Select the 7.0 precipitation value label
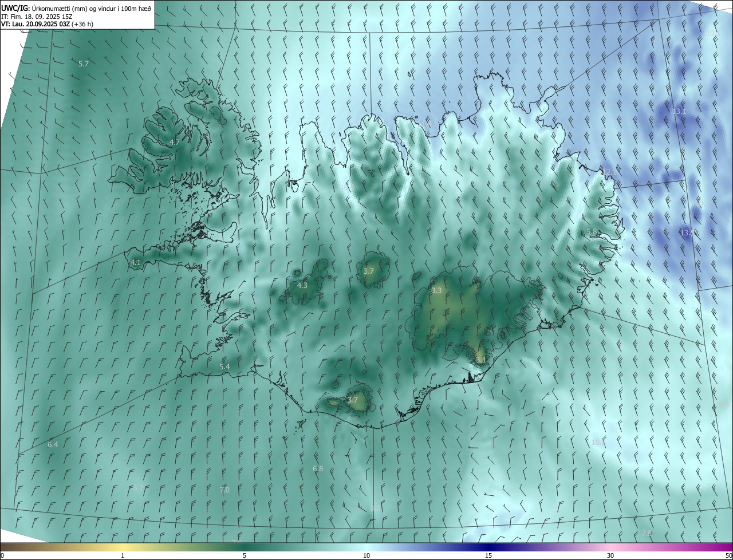The width and height of the screenshot is (733, 560). click(224, 490)
